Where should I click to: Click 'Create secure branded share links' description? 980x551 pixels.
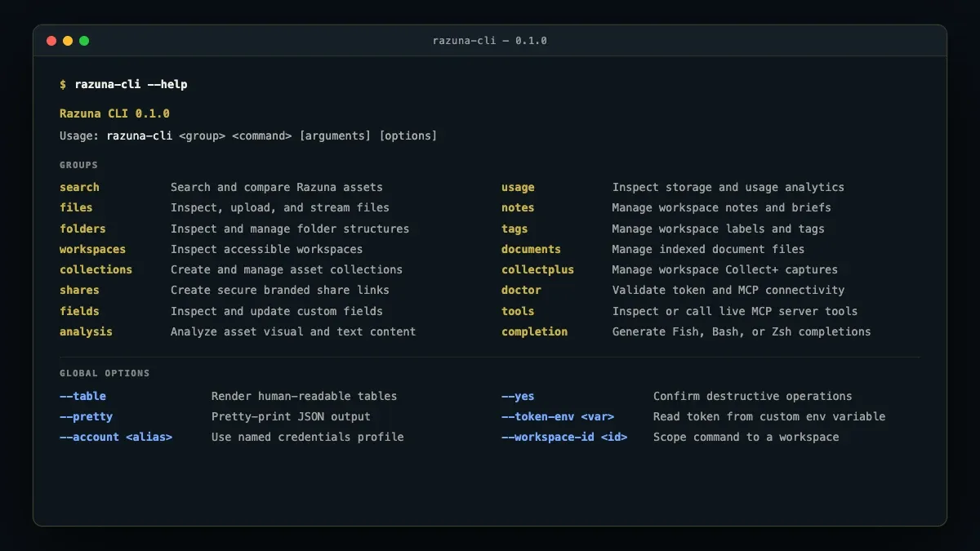[280, 291]
